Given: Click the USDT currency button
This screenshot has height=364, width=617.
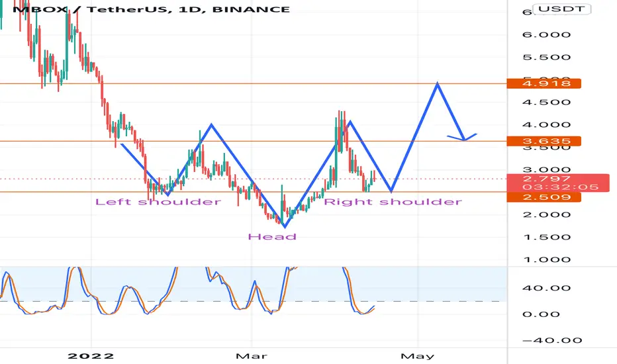Looking at the screenshot, I should tap(561, 9).
